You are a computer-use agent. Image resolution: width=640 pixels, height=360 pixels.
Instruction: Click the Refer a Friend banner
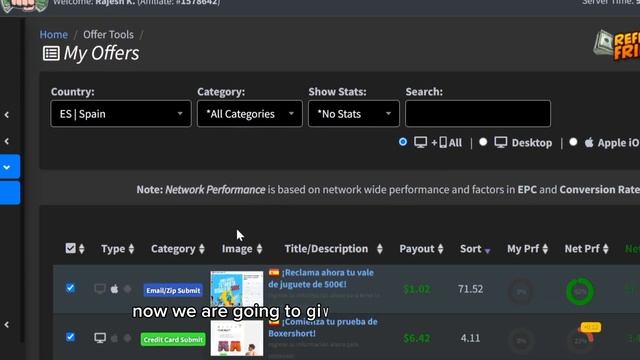coord(617,46)
